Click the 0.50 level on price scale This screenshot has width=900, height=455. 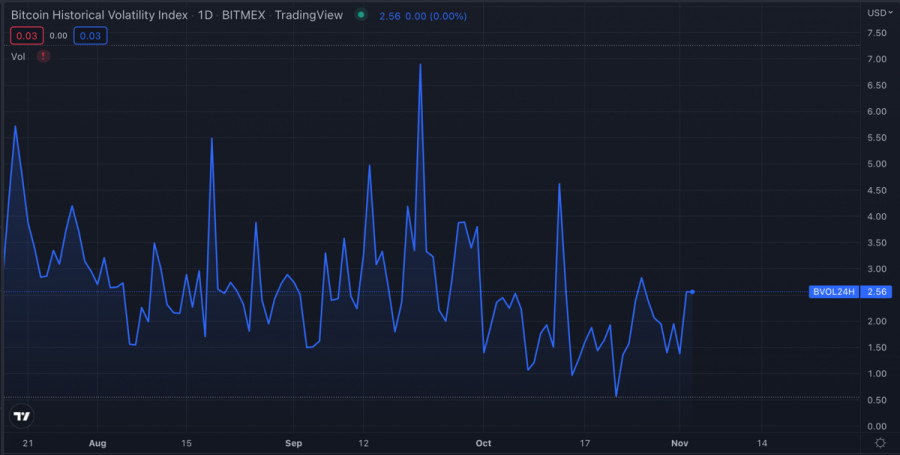tap(876, 400)
